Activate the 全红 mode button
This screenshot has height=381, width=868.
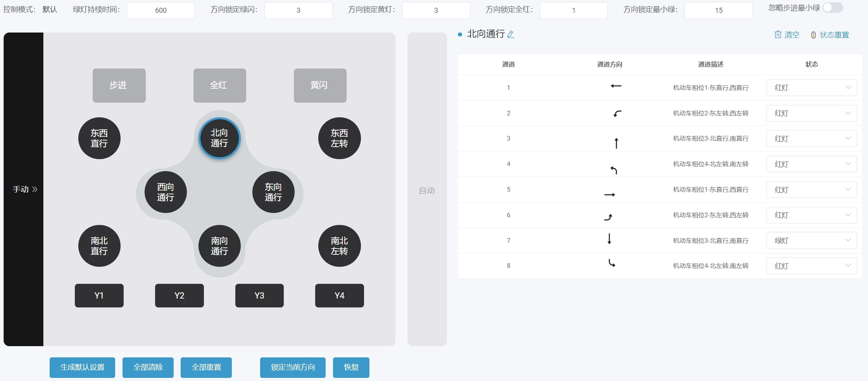coord(219,85)
